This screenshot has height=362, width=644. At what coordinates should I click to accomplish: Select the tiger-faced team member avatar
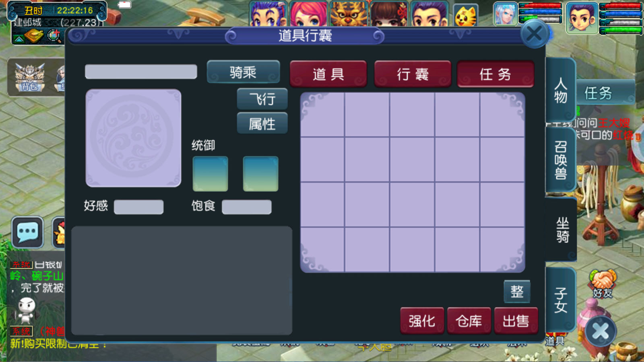(349, 13)
